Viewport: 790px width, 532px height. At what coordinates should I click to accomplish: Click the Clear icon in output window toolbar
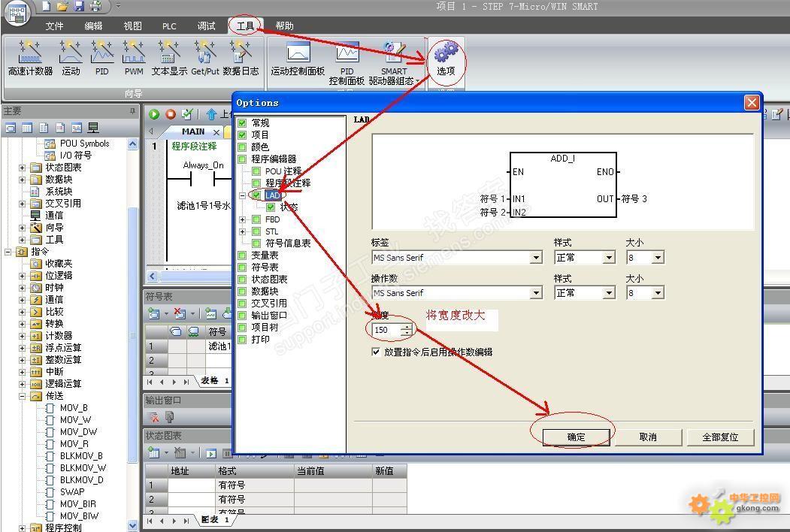(153, 417)
